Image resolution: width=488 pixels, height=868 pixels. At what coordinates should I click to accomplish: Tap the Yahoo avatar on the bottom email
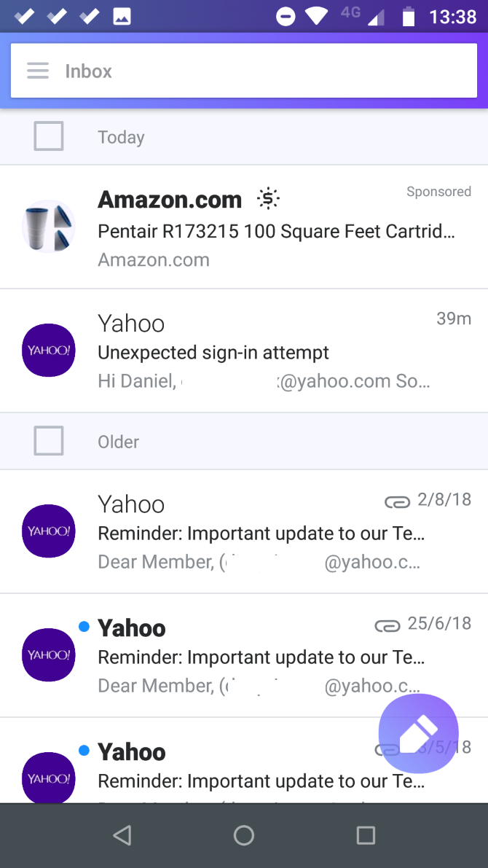pyautogui.click(x=48, y=778)
